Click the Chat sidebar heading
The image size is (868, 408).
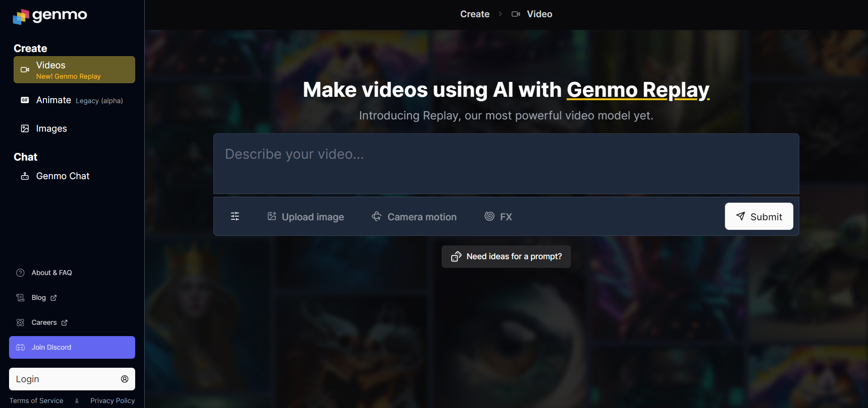[25, 157]
